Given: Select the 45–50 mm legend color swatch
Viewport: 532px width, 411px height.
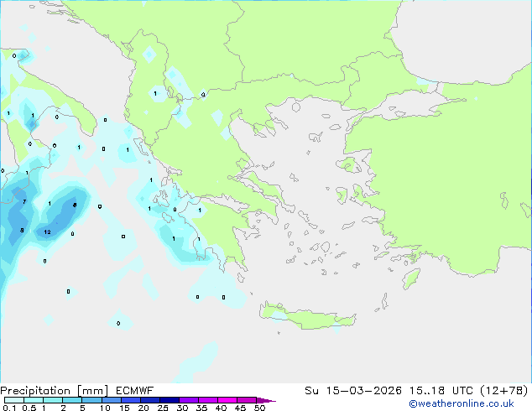Looking at the screenshot, I should (247, 400).
